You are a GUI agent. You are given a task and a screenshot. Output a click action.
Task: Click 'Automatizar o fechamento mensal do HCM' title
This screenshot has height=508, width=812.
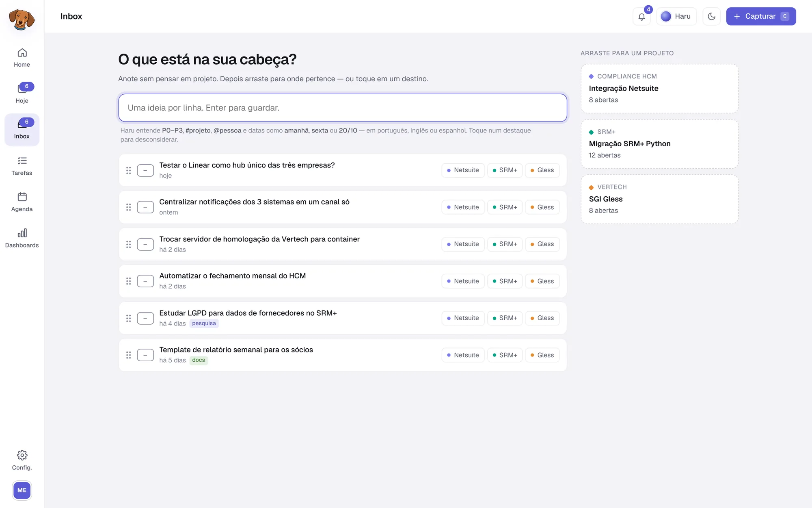[232, 276]
